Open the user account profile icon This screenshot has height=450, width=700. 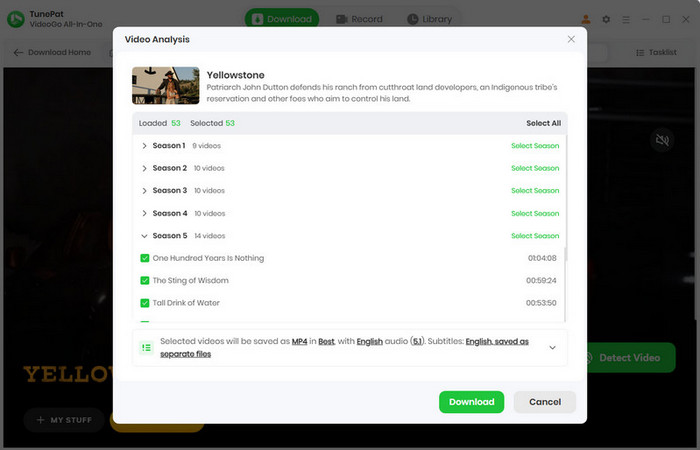[586, 19]
